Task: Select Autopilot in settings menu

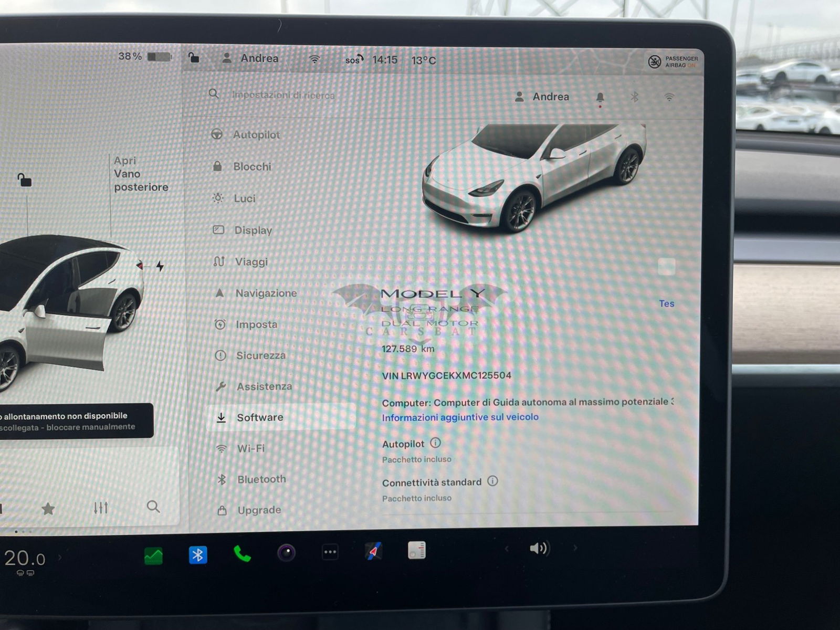Action: [256, 135]
